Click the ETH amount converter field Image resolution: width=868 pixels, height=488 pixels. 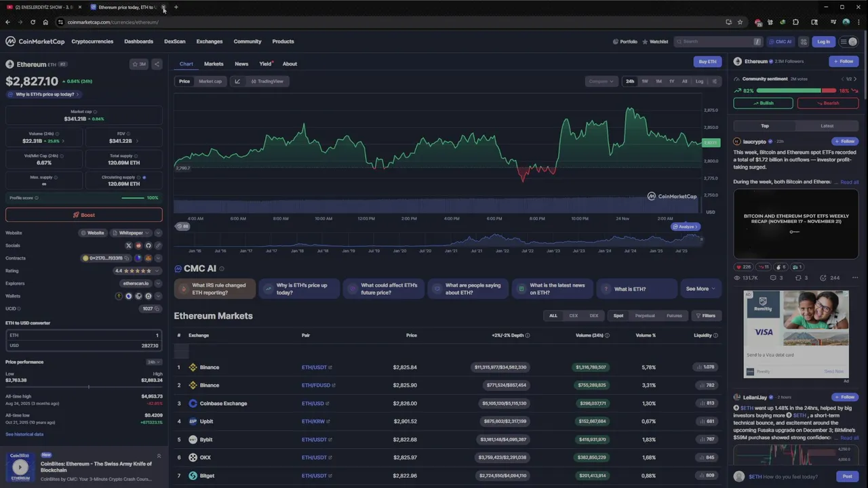pos(84,335)
